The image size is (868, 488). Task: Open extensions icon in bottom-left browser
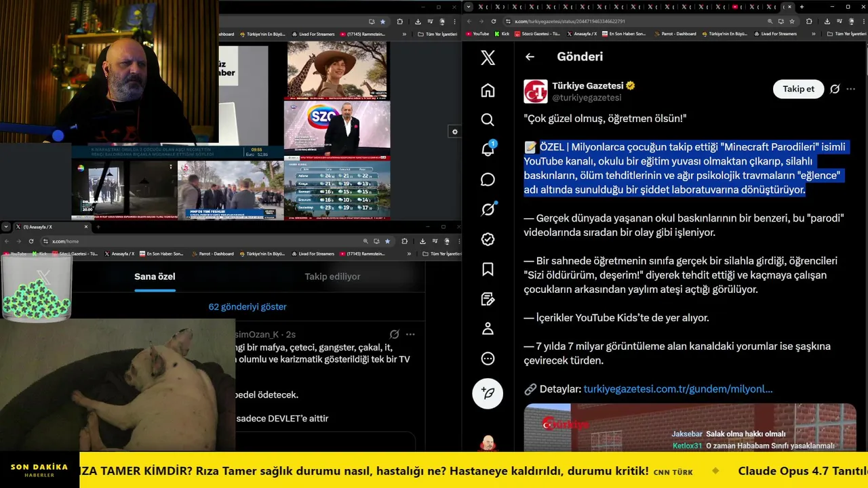(x=405, y=241)
